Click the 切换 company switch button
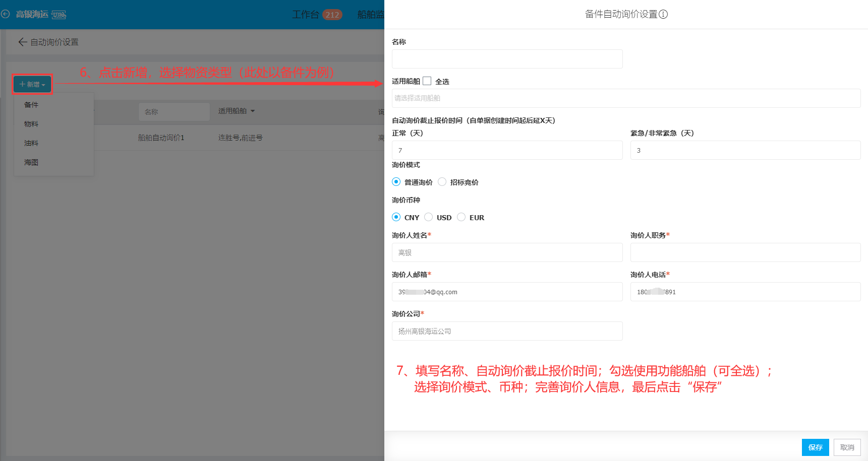This screenshot has height=461, width=868. (59, 15)
